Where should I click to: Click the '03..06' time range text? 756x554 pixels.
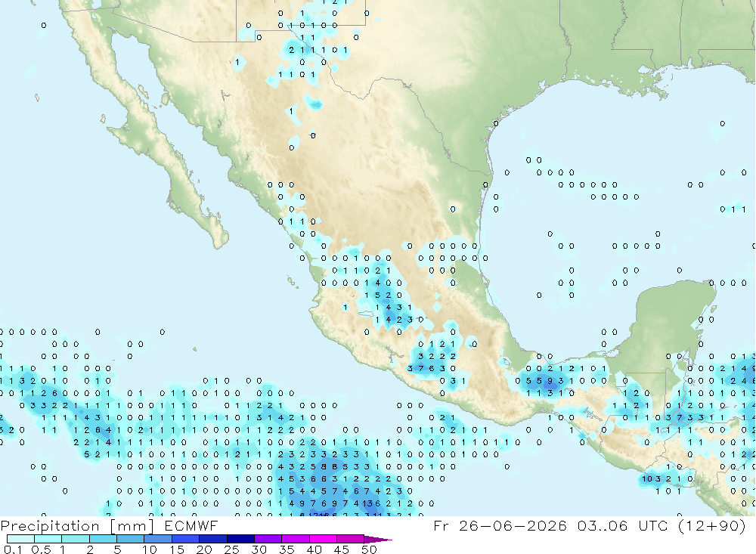(603, 525)
